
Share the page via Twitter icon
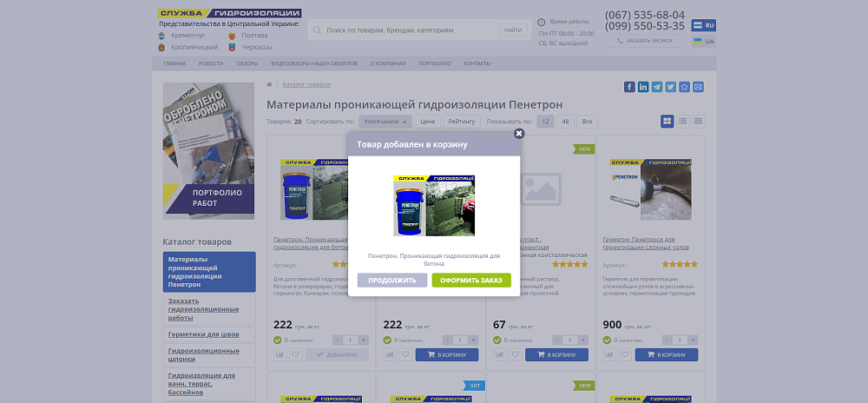tap(671, 87)
